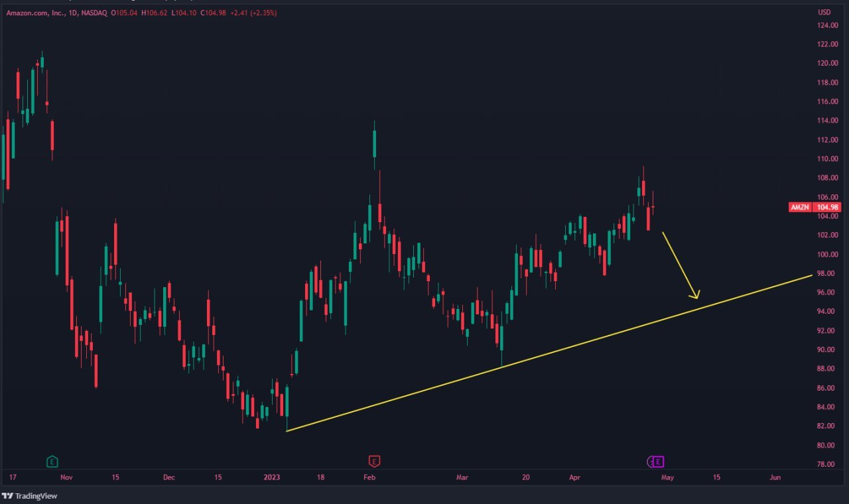
Task: Select the tall green February candle peaking near 114
Action: tap(375, 143)
